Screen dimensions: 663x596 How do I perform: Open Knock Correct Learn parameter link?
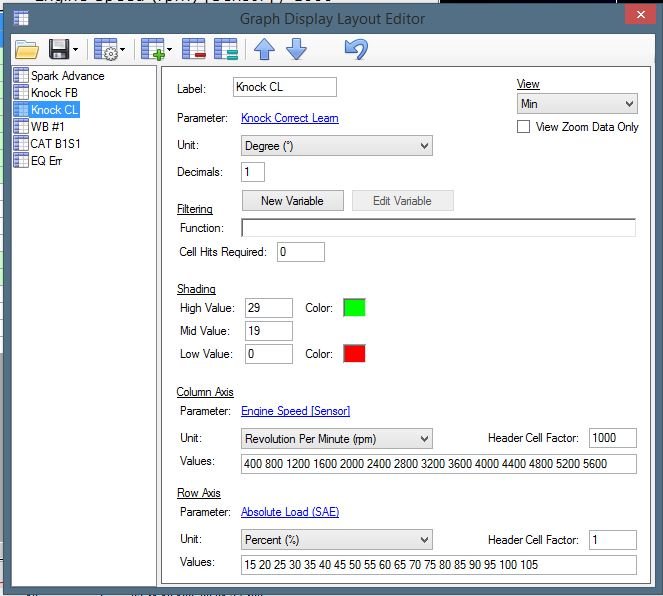[290, 118]
